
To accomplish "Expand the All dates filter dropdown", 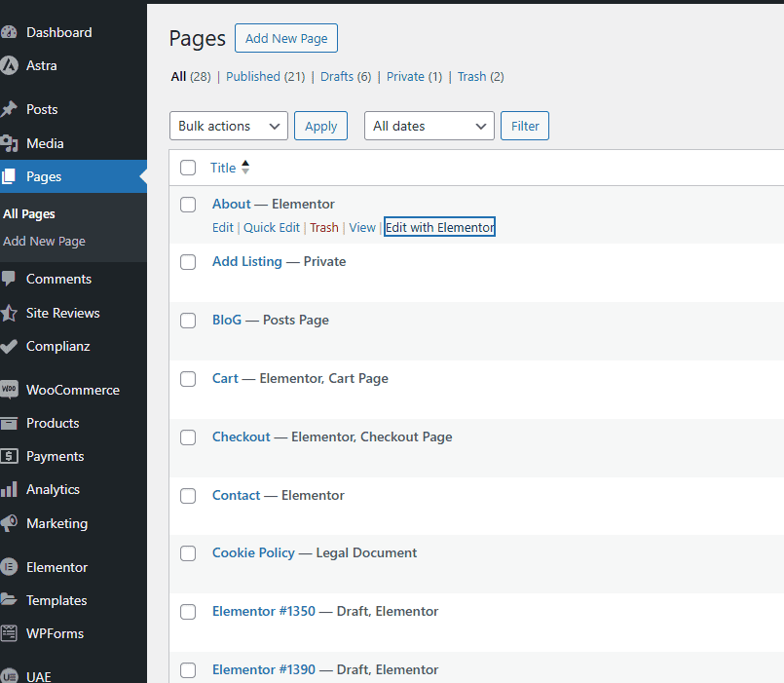I will 429,126.
